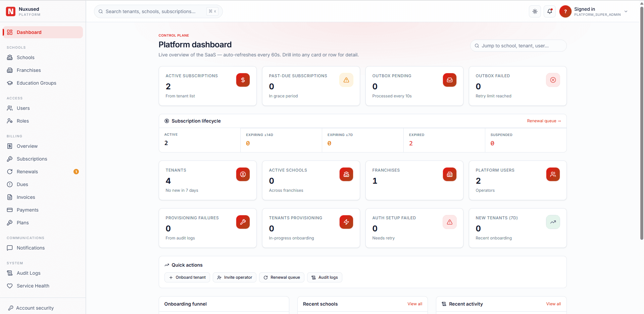The width and height of the screenshot is (644, 314).
Task: Click the Active Schools card icon
Action: coord(346,174)
